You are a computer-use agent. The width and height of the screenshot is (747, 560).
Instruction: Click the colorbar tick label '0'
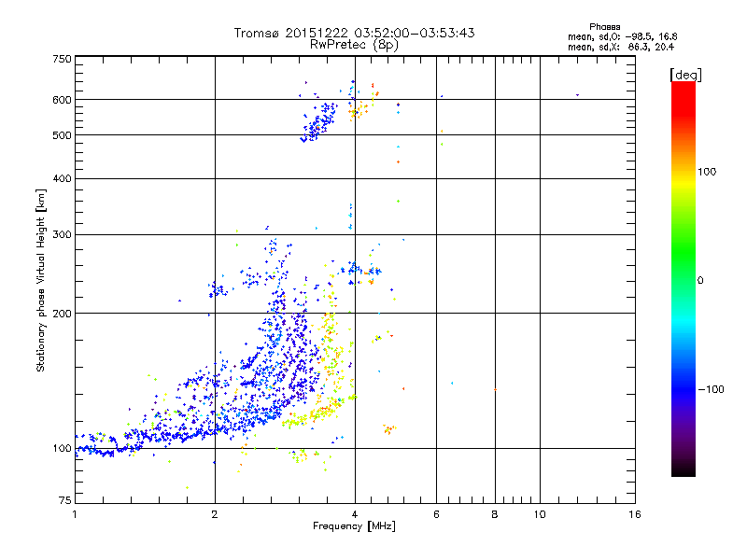[699, 280]
